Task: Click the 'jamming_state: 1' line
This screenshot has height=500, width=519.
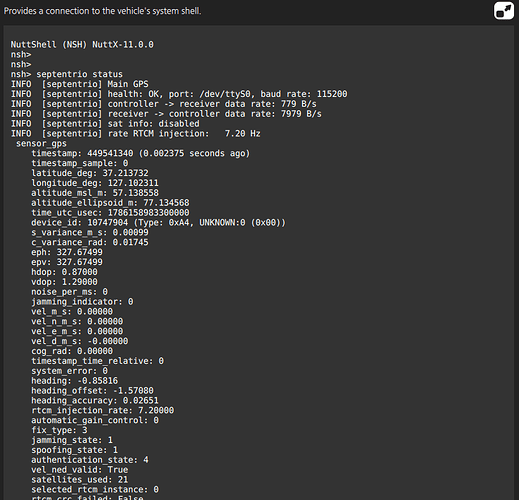Action: [x=72, y=440]
